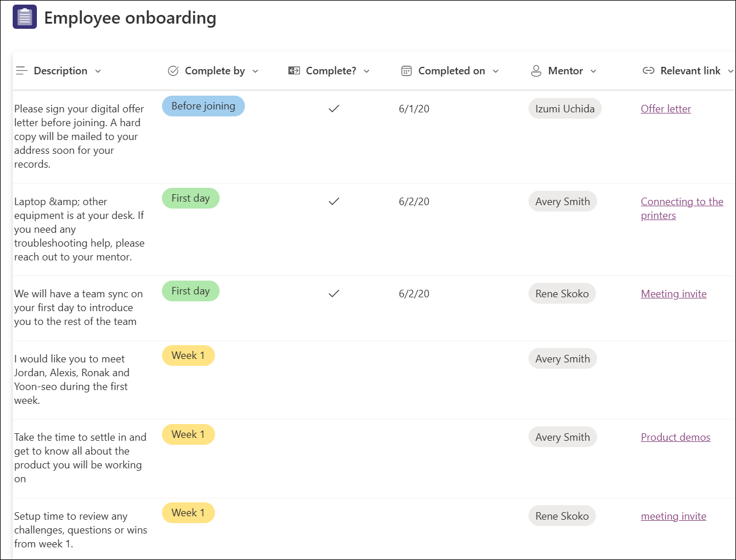
Task: Select the Izumi Uchida mentor chip
Action: 565,108
